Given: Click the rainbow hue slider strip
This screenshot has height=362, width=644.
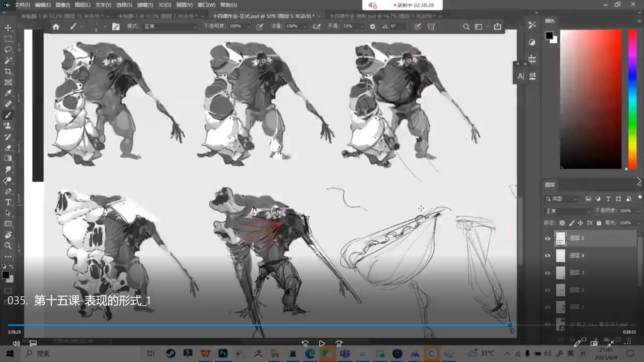Looking at the screenshot, I should pos(632,99).
